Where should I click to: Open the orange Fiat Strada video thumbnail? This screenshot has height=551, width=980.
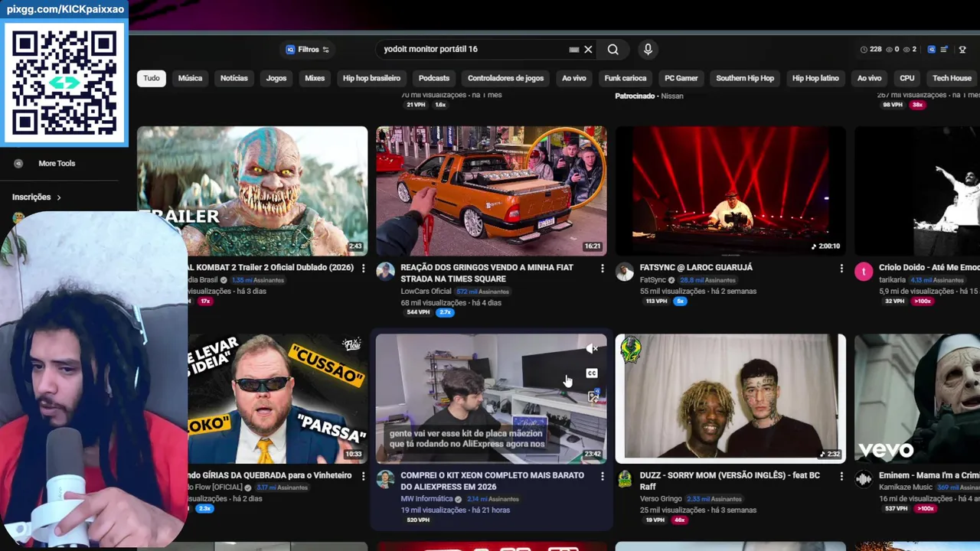[x=492, y=191]
